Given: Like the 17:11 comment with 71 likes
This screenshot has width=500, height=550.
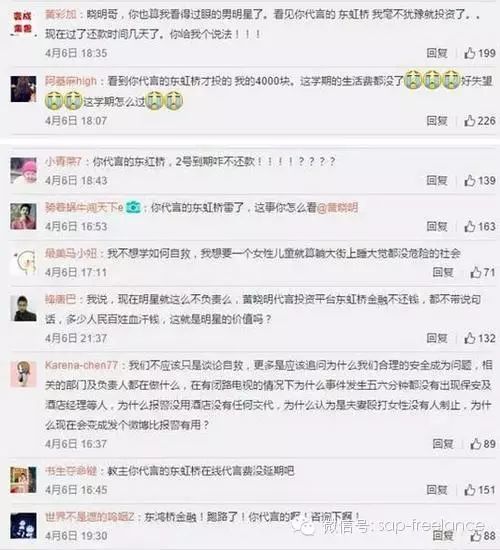Looking at the screenshot, I should coord(476,272).
